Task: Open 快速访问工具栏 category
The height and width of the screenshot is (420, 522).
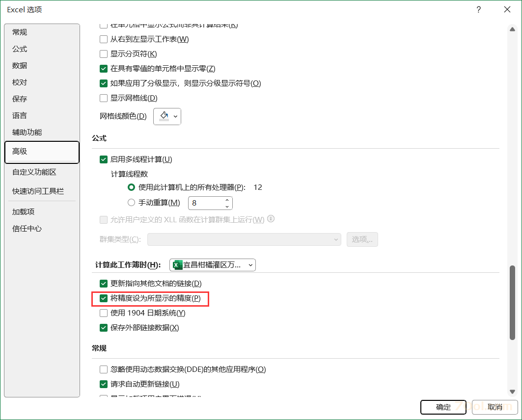Action: tap(42, 191)
